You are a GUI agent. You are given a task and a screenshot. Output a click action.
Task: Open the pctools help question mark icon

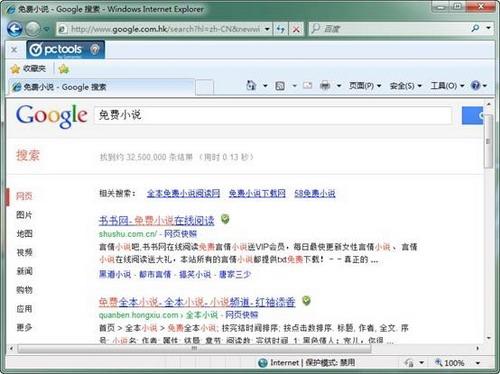[x=95, y=49]
